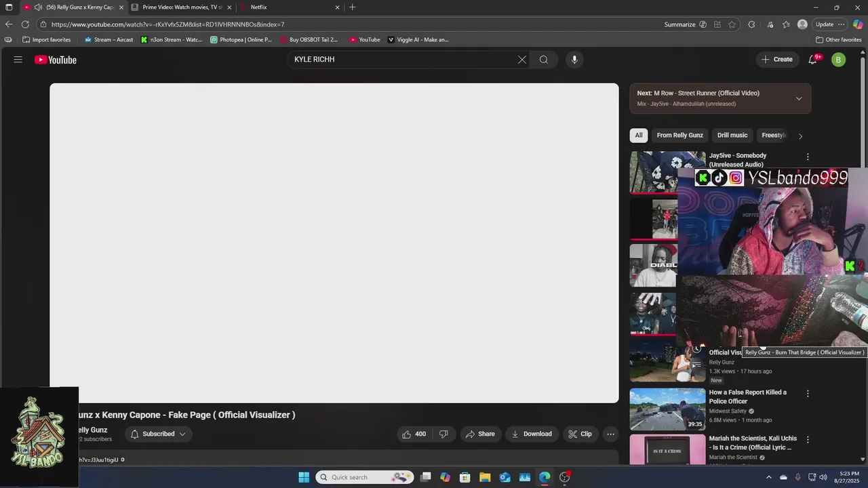The width and height of the screenshot is (868, 488).
Task: Open the browser profile avatar
Action: point(802,24)
